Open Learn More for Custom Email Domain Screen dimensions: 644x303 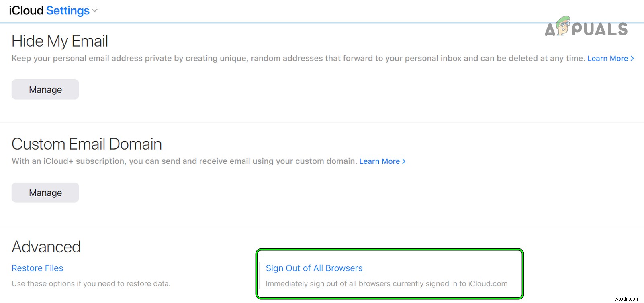click(x=379, y=161)
